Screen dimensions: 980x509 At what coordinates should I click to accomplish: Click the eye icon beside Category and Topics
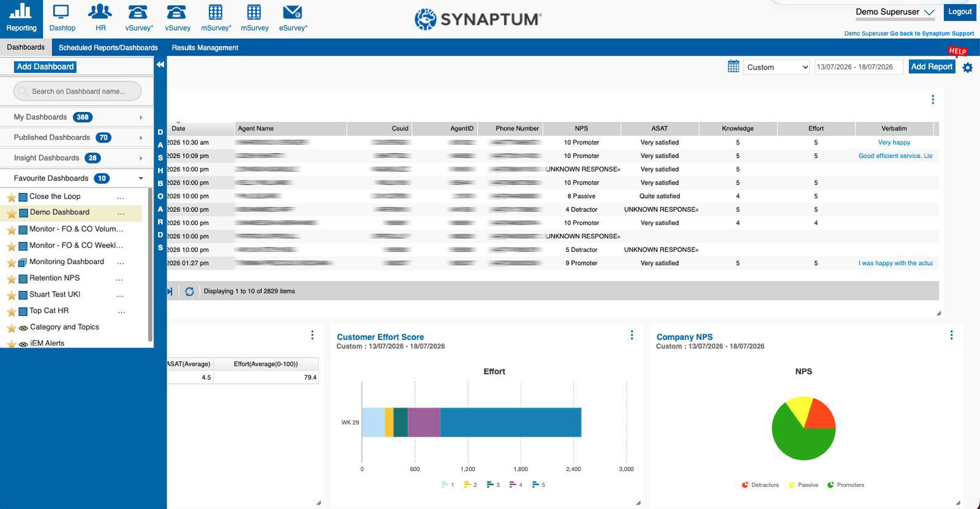point(23,328)
